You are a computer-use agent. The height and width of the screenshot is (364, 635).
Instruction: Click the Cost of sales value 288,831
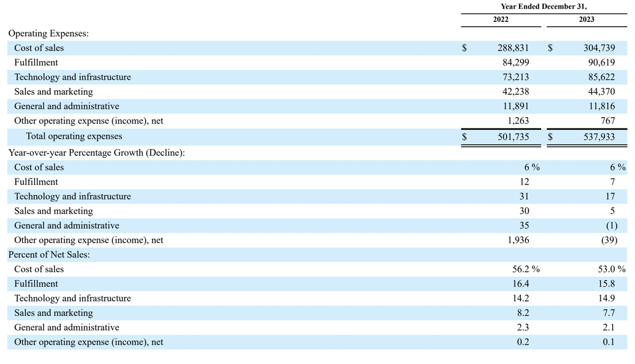point(513,48)
